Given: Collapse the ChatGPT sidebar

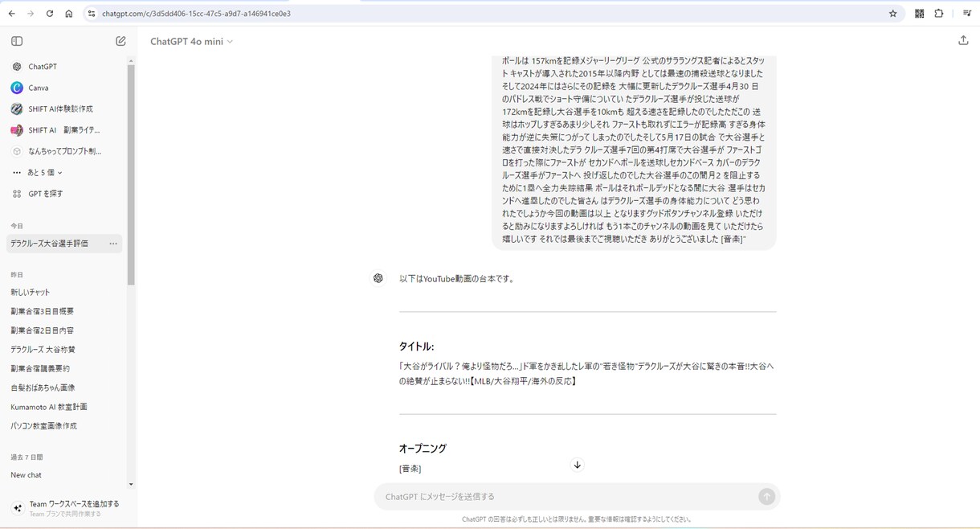Looking at the screenshot, I should pos(17,41).
